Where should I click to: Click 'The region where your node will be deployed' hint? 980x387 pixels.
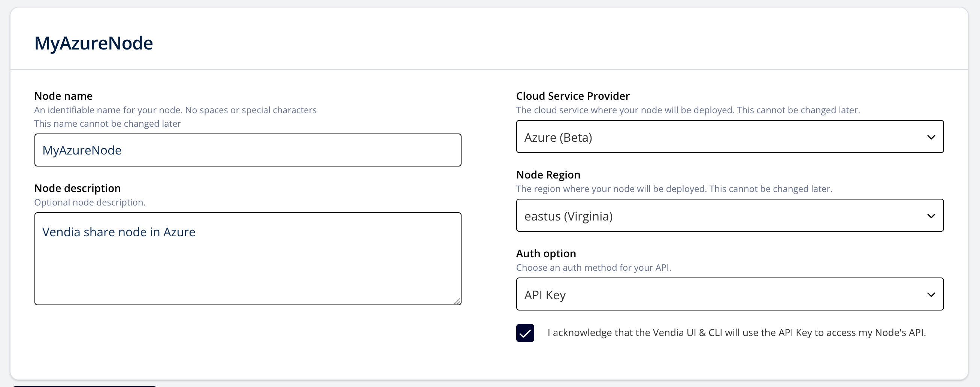674,189
